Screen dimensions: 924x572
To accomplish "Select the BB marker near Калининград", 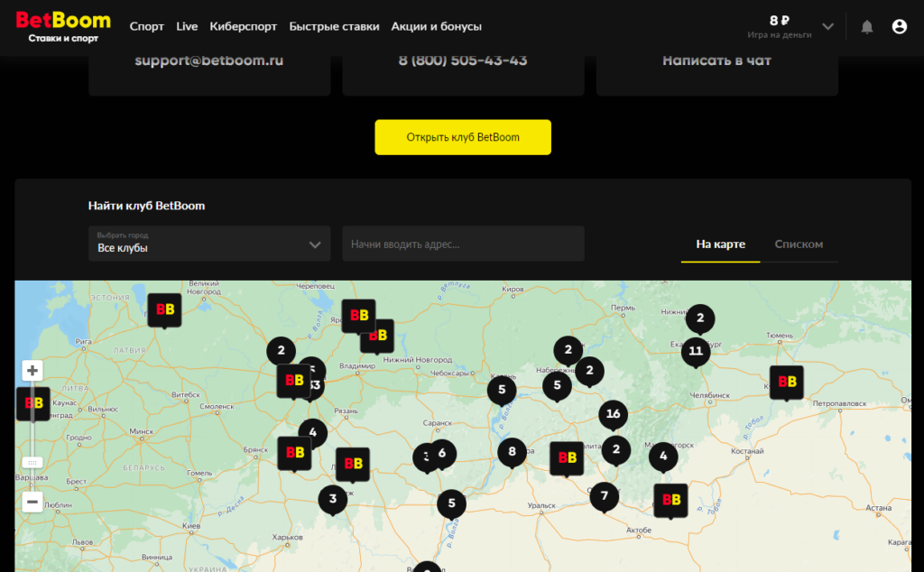I will (x=33, y=404).
